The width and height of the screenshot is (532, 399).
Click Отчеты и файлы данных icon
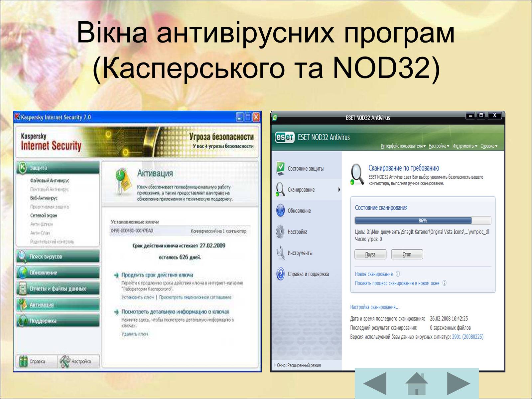(x=22, y=289)
